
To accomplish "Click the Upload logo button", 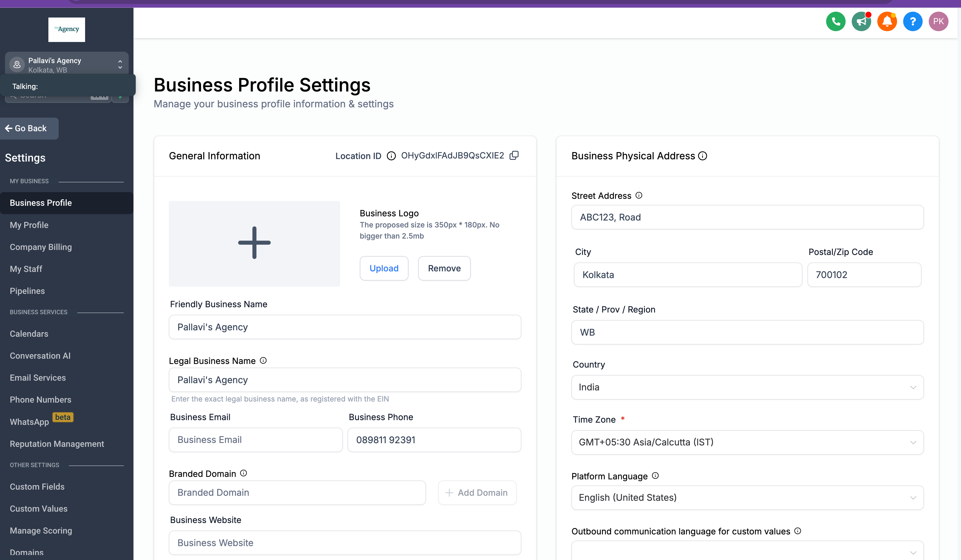I will 384,268.
